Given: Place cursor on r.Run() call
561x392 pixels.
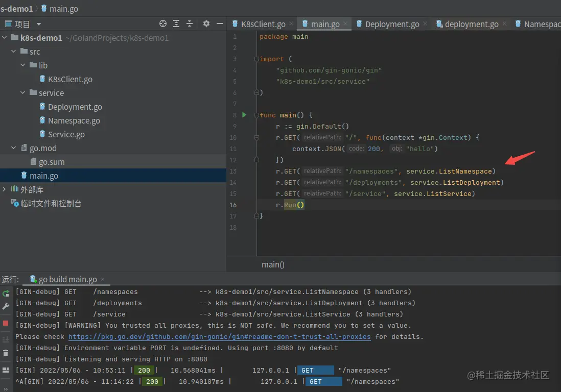Looking at the screenshot, I should (x=290, y=205).
